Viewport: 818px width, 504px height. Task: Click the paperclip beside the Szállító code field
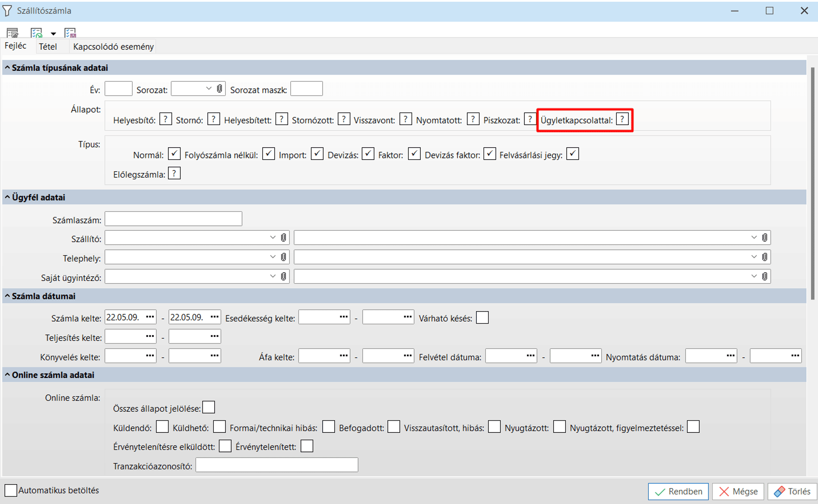click(x=283, y=237)
